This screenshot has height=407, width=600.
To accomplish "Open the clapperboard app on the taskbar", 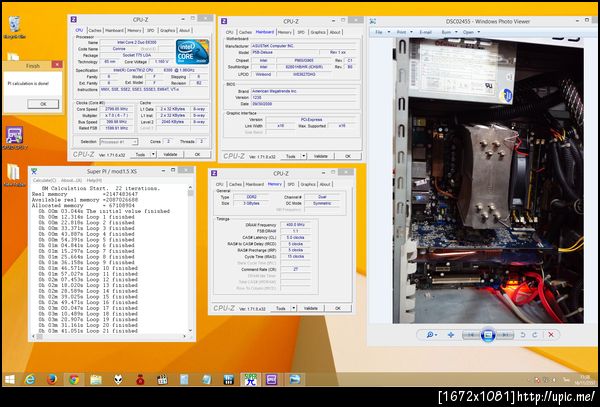I will coord(162,379).
